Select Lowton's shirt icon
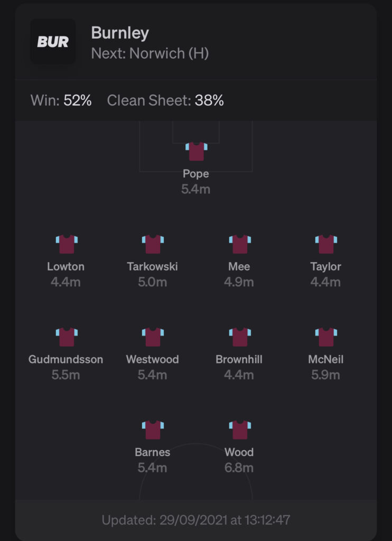 [67, 244]
